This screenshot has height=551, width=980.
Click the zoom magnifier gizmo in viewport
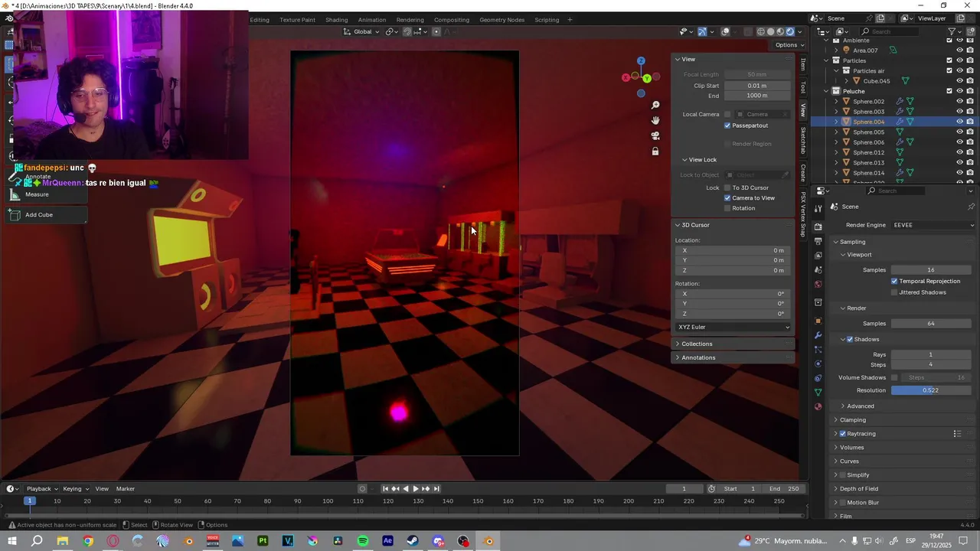pos(655,105)
